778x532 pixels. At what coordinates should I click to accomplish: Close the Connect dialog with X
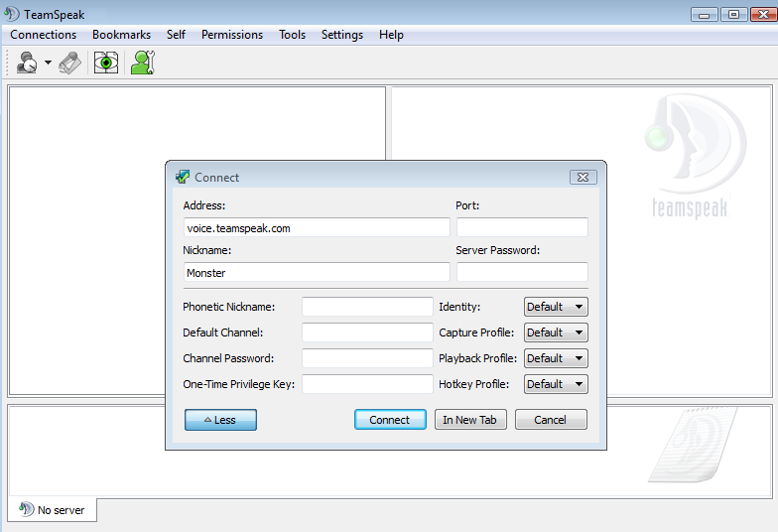[583, 177]
